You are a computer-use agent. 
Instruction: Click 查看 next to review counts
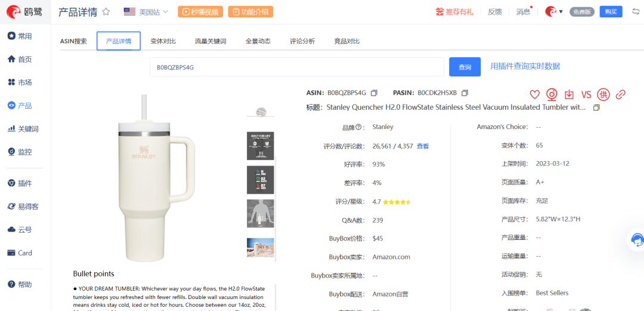tap(423, 146)
